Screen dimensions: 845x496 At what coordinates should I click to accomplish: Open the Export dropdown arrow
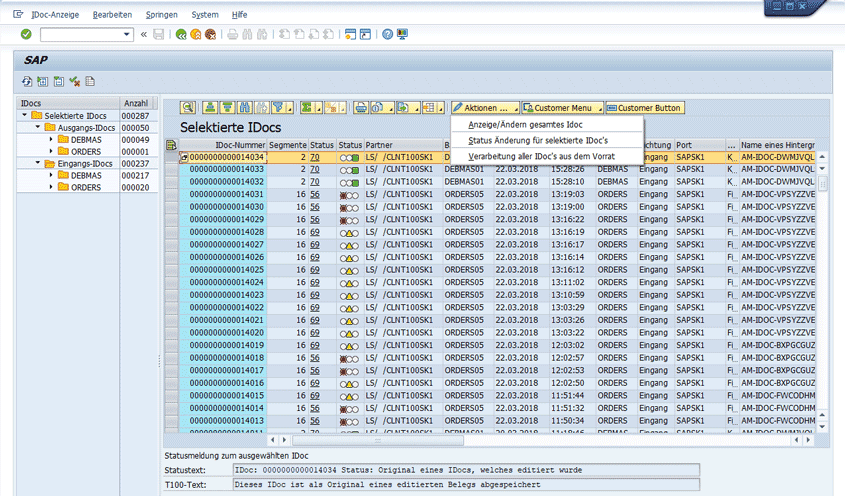click(415, 109)
